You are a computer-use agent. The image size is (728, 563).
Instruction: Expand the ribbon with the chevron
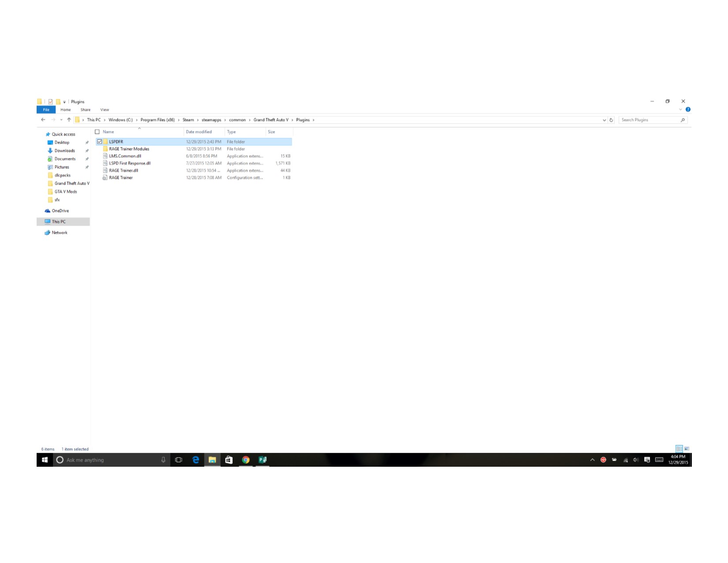point(680,110)
